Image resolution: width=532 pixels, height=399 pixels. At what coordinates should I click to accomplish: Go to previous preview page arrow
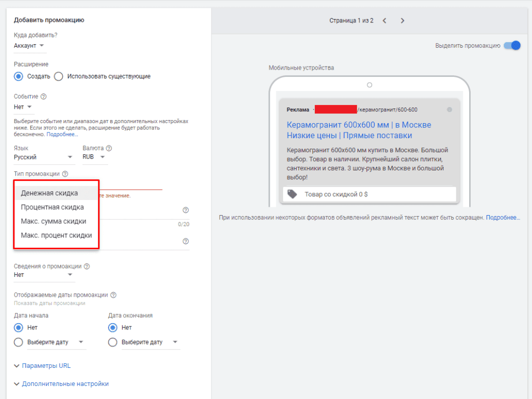(x=384, y=21)
